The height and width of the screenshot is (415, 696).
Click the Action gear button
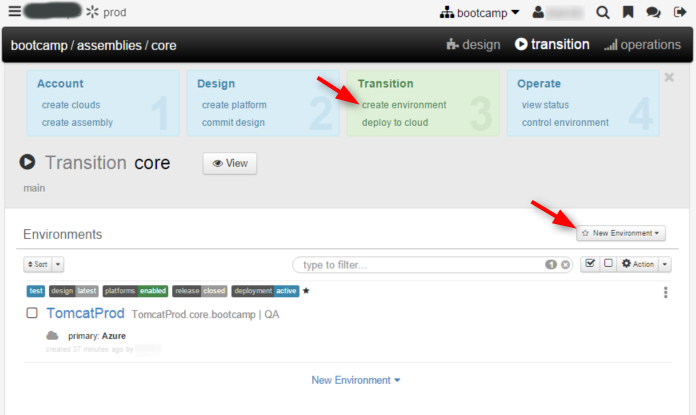pos(638,264)
